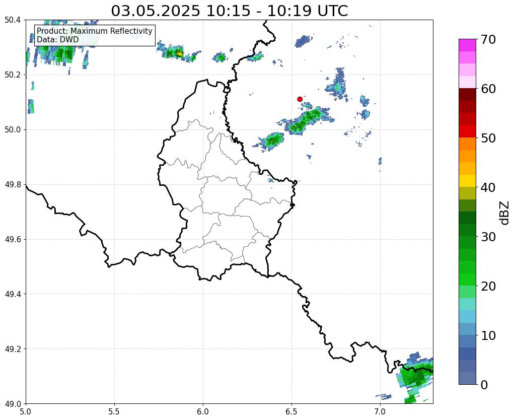Screen dimensions: 515x420
Task: Click the 49.2 latitude tick label
Action: tap(13, 348)
